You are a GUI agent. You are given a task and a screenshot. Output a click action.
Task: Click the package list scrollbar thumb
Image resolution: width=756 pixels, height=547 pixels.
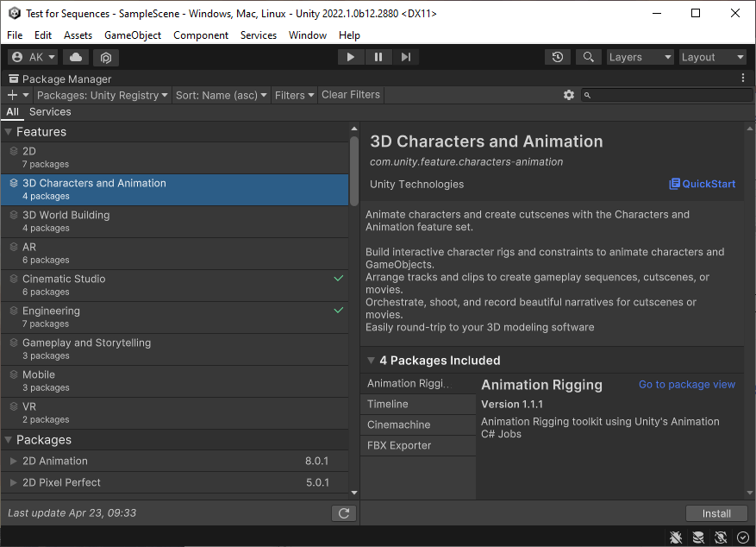click(x=354, y=171)
